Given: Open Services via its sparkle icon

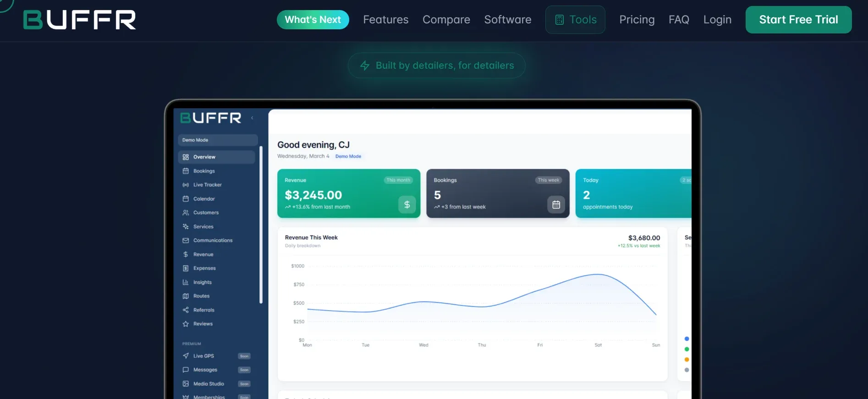Looking at the screenshot, I should 186,227.
